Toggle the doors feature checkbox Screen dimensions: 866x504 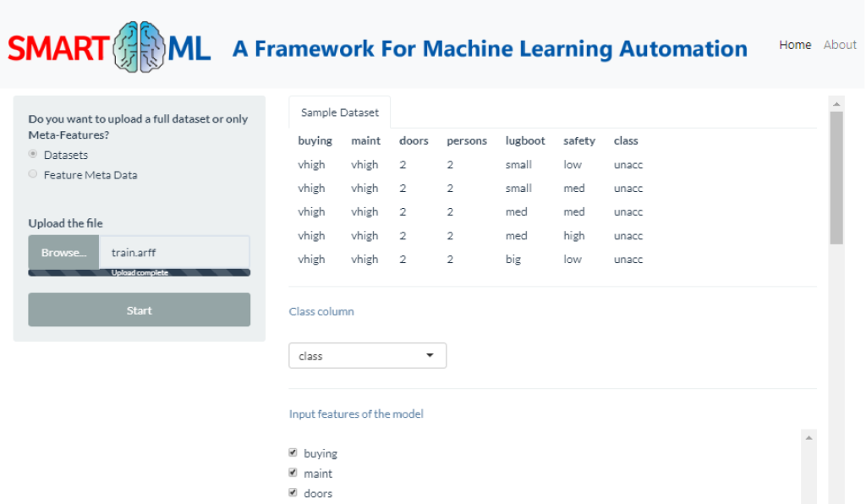tap(293, 492)
